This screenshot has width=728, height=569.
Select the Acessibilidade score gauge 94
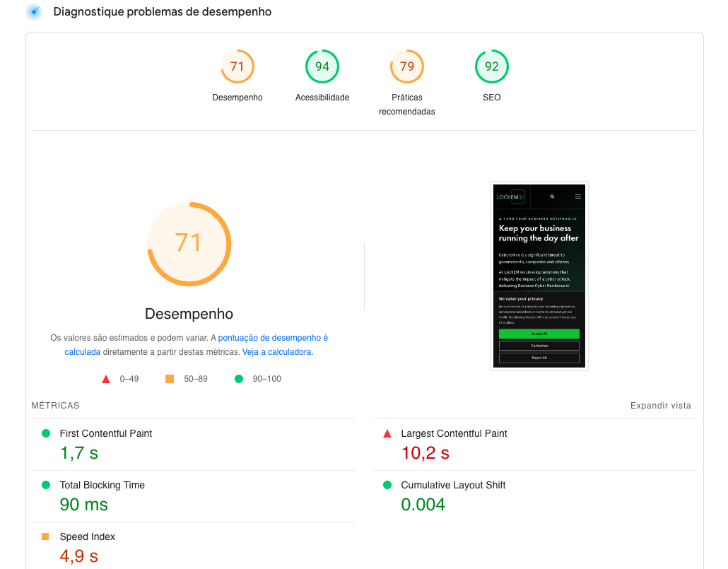322,66
